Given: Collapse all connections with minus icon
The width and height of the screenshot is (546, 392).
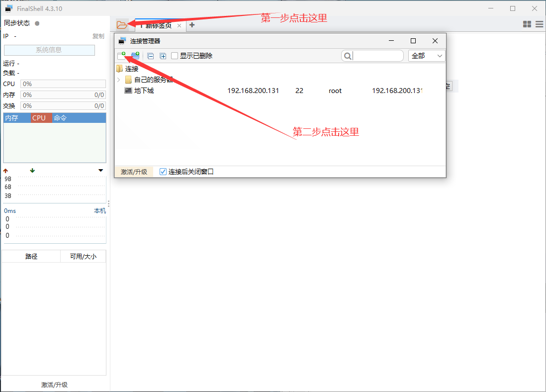Looking at the screenshot, I should coord(151,56).
